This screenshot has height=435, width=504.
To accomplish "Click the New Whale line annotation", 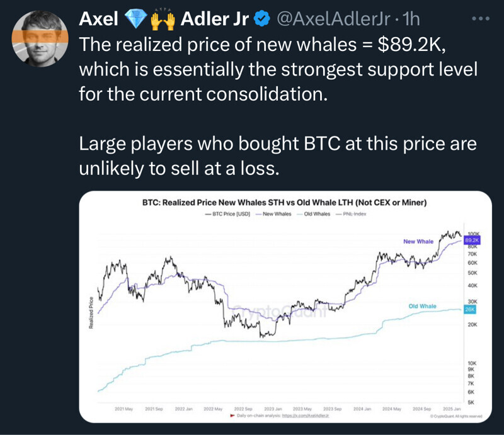I will [x=418, y=242].
